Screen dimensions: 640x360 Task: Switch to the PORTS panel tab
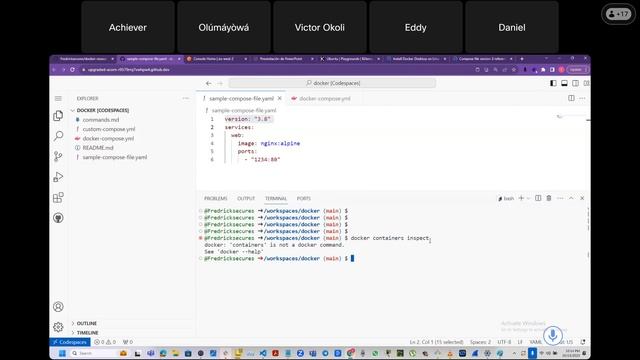point(304,198)
